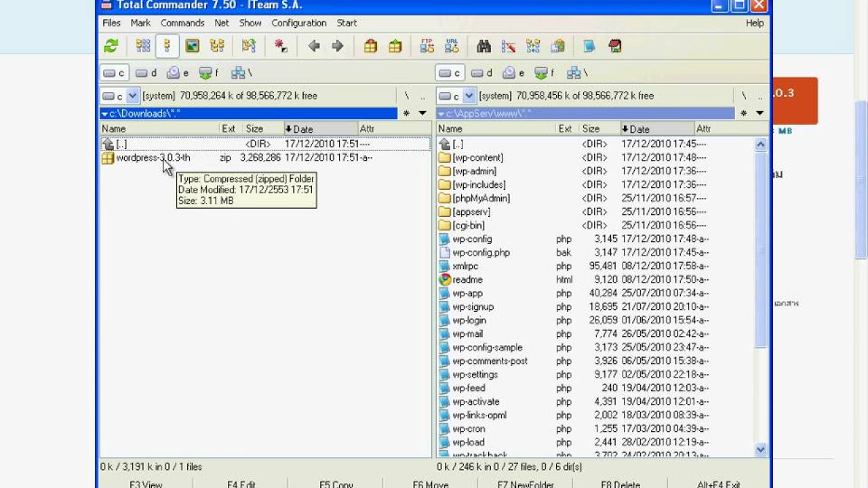Switch to Brief view via toolbar icon
The width and height of the screenshot is (868, 488).
[143, 46]
